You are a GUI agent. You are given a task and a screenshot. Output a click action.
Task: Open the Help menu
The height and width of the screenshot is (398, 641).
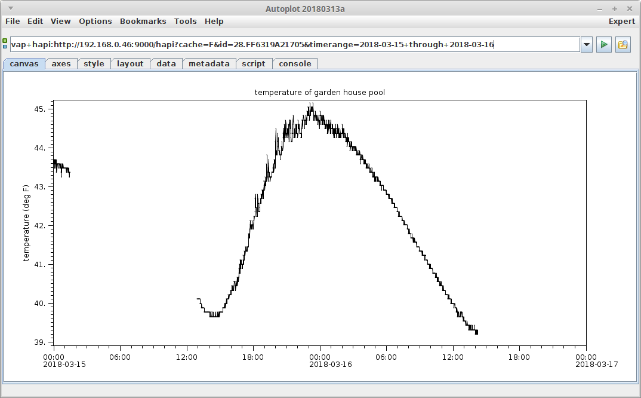tap(214, 21)
